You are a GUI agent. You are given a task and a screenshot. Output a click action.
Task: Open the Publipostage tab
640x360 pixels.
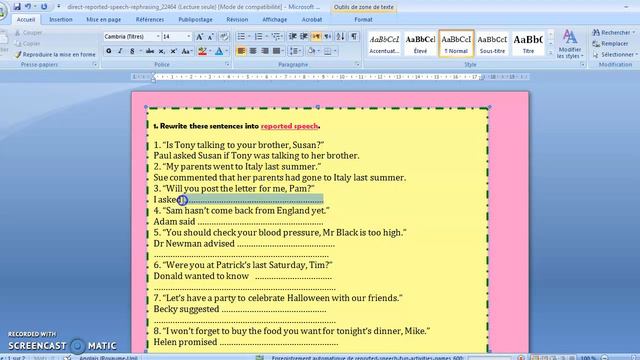click(195, 20)
